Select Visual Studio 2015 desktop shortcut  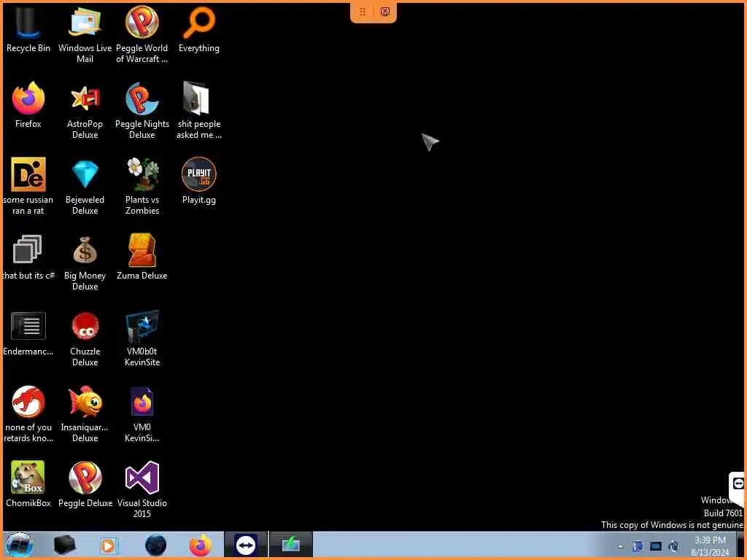click(x=142, y=489)
